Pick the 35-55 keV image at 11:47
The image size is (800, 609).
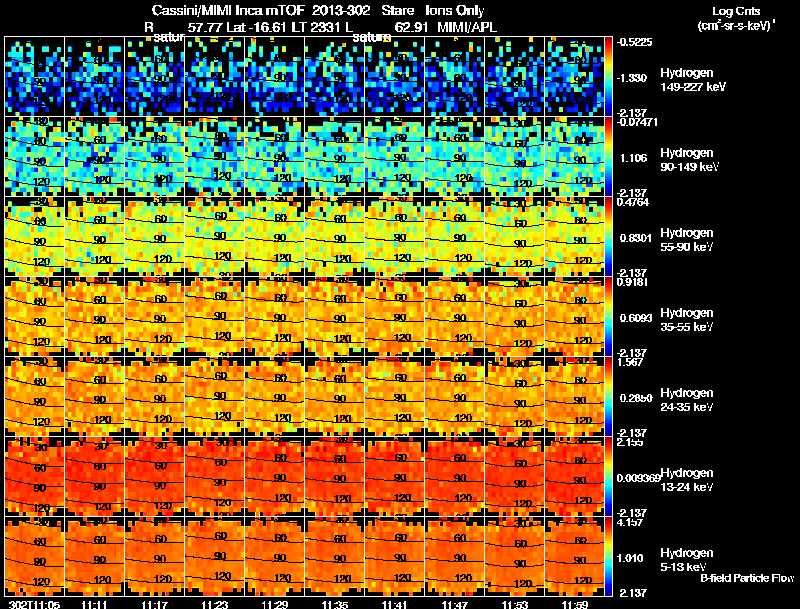[455, 316]
